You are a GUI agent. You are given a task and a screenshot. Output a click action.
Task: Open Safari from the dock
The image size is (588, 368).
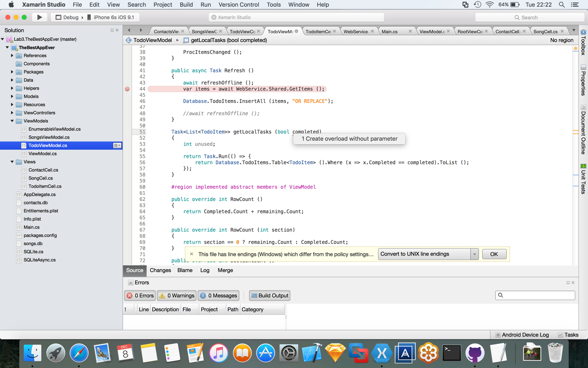tap(79, 353)
